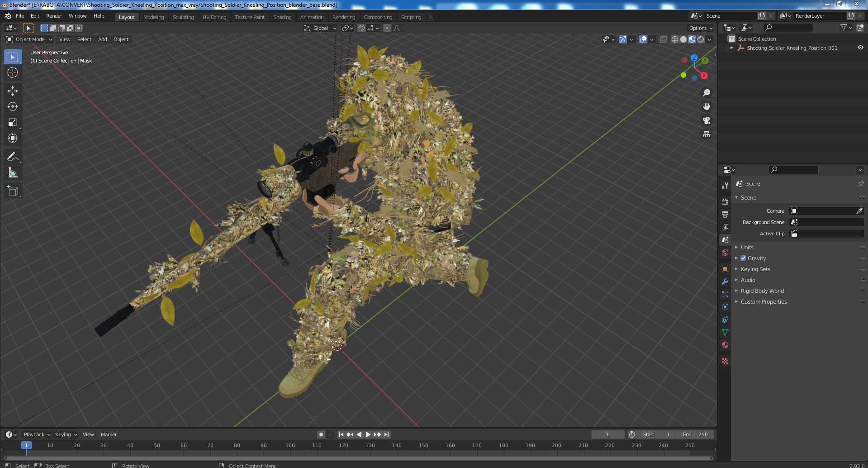Click the red X axis on navigation gizmo

tap(704, 76)
